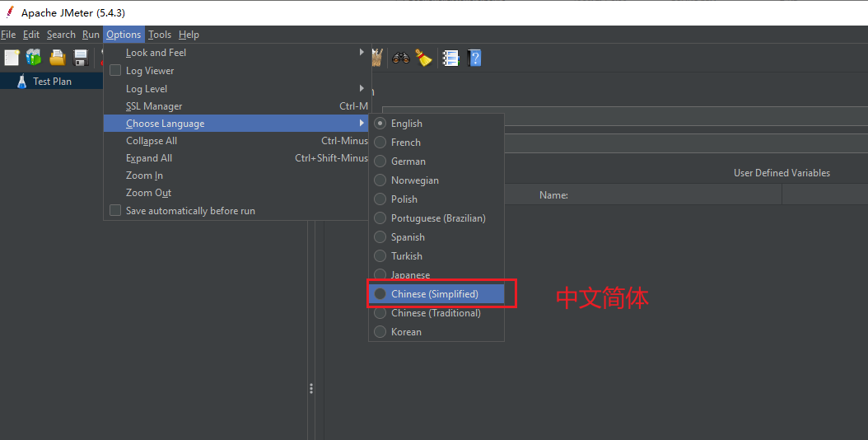Click the binoculars Search icon
Viewport: 868px width, 440px height.
(x=400, y=58)
